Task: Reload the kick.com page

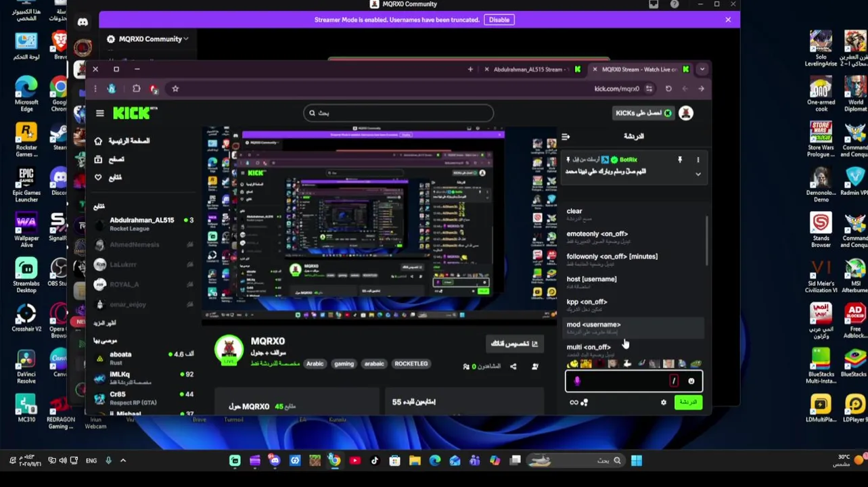Action: 668,89
